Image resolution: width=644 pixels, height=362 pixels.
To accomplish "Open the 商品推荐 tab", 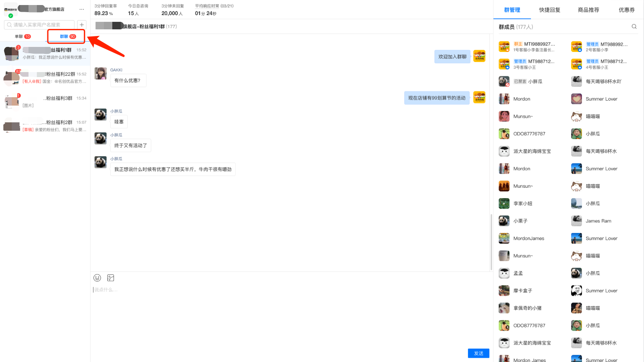I will point(588,10).
